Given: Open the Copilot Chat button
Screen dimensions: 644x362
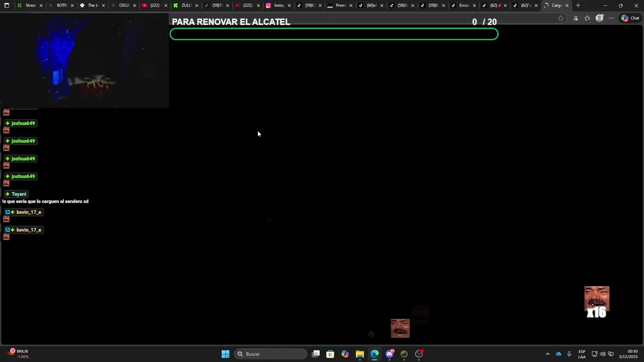Looking at the screenshot, I should click(630, 18).
